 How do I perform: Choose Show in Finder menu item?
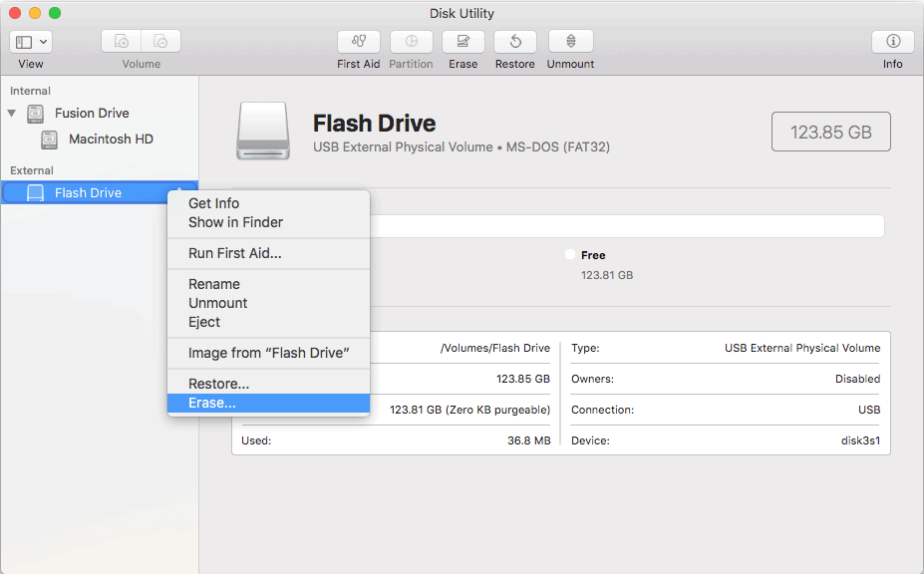click(x=269, y=222)
